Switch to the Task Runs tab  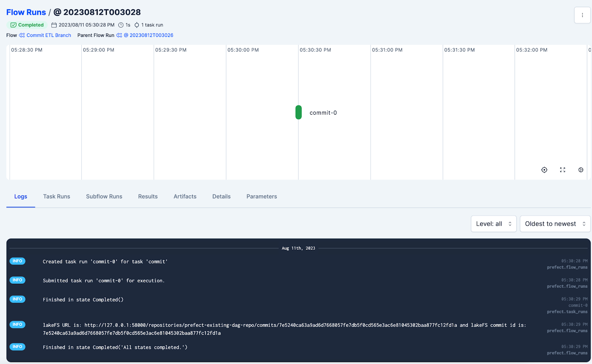pos(57,196)
